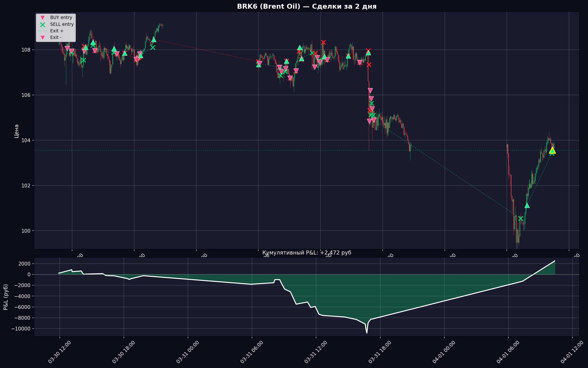Viewport: 588px width, 368px height.
Task: Click the yellow-outlined triangle marker on the chart
Action: coord(552,150)
